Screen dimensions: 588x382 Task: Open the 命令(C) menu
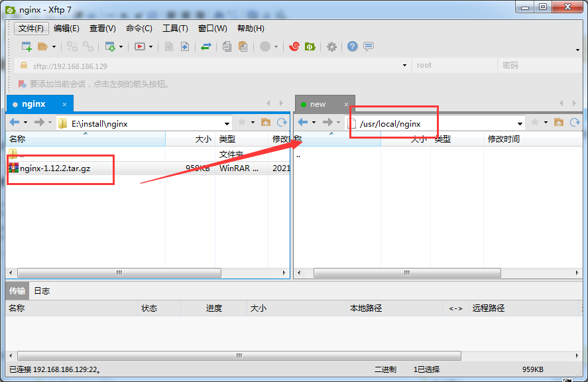139,29
